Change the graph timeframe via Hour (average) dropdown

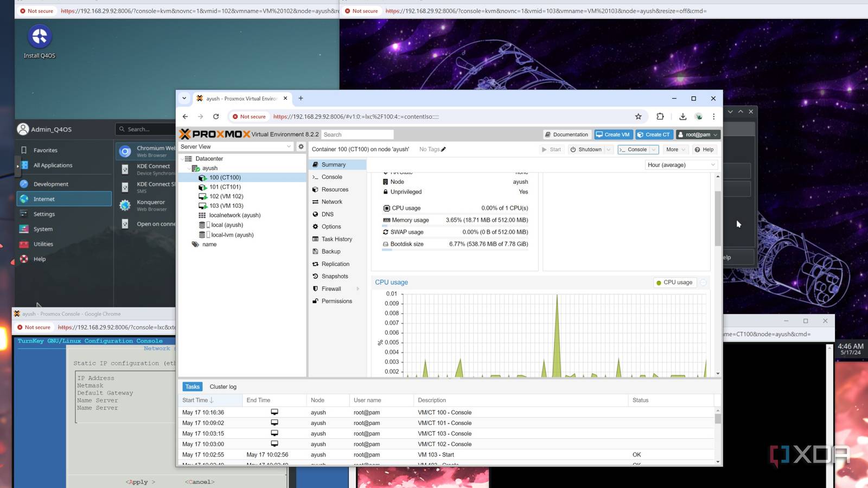(681, 164)
